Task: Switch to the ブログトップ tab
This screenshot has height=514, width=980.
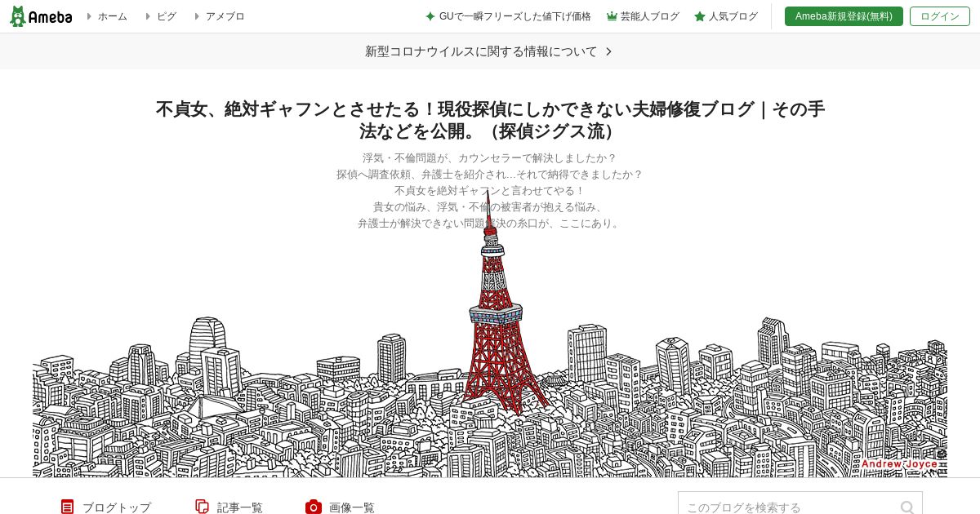Action: 117,507
